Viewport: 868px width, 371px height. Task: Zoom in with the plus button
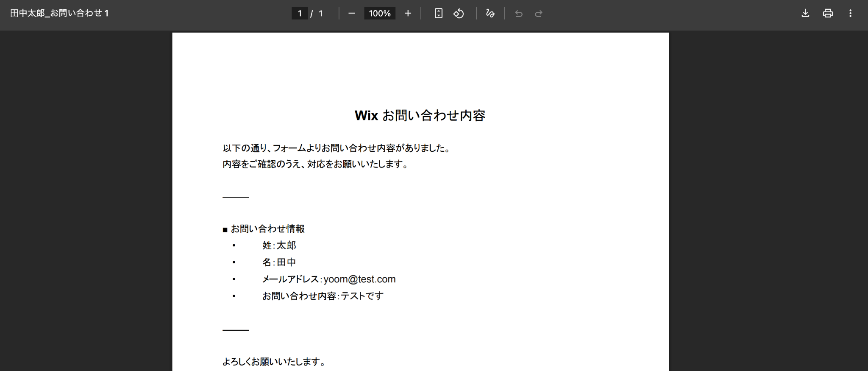[x=408, y=14]
